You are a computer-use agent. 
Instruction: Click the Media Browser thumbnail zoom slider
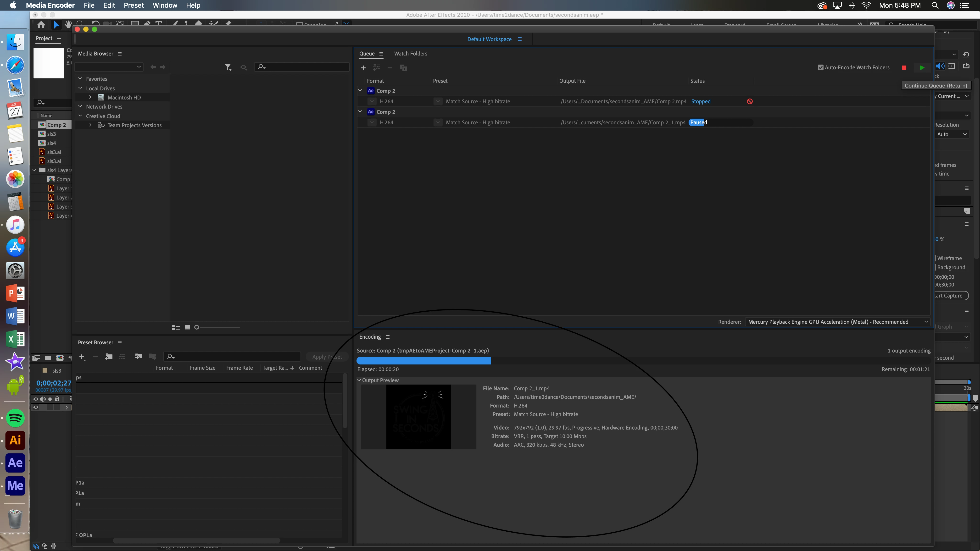pos(197,327)
